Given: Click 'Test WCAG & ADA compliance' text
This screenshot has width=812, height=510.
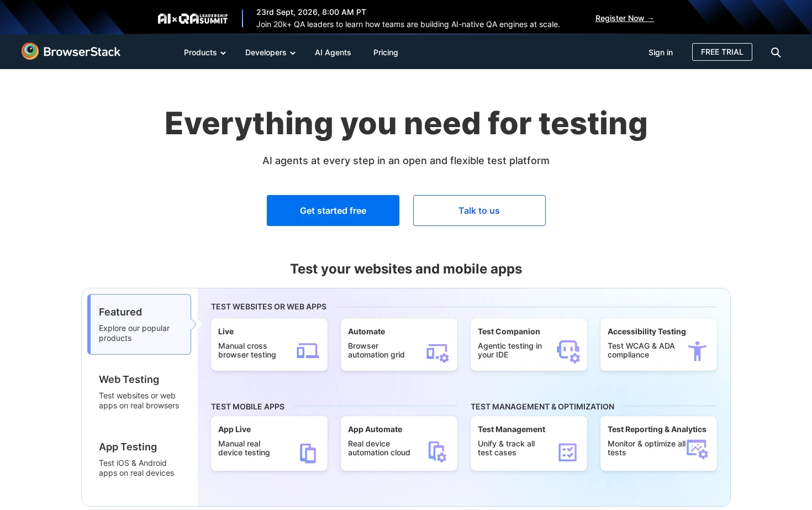Looking at the screenshot, I should (x=641, y=350).
